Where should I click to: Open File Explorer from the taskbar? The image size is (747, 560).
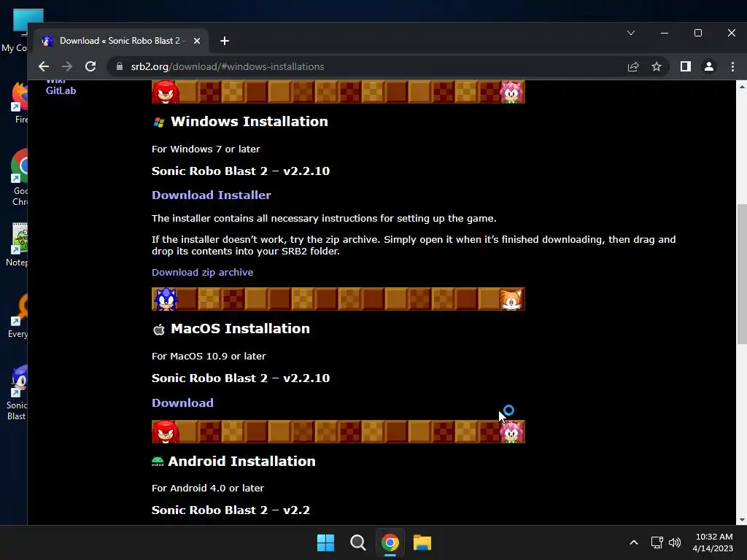[x=422, y=542]
